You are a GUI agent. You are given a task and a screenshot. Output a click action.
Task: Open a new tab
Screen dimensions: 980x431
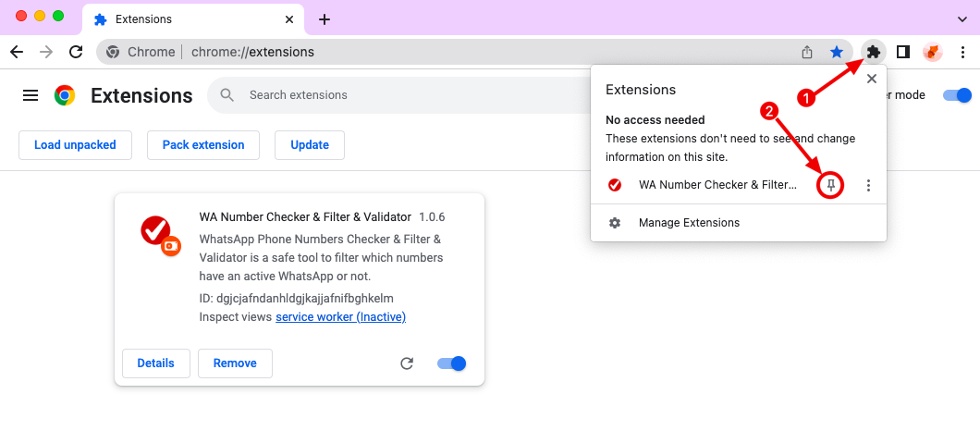pos(324,19)
